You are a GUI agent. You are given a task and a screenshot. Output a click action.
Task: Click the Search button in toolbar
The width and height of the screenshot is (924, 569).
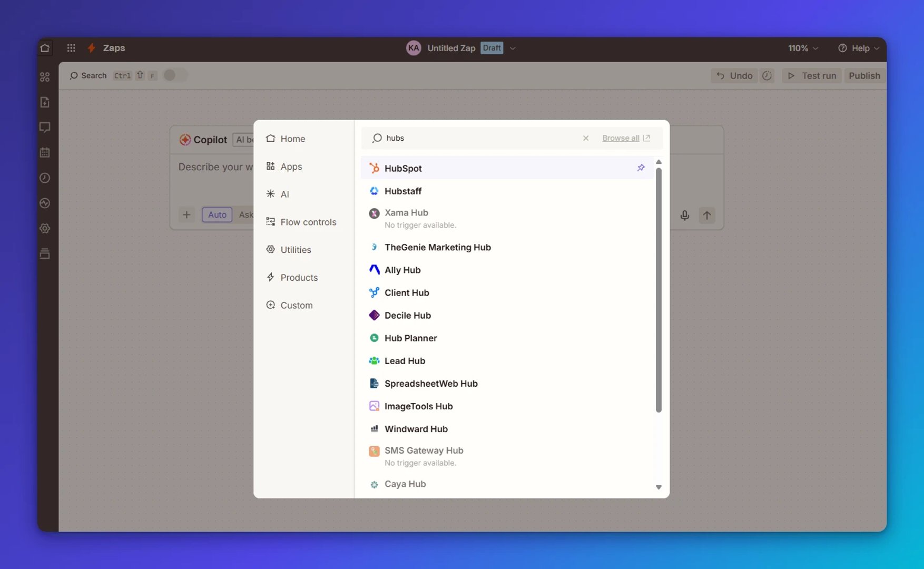[88, 75]
